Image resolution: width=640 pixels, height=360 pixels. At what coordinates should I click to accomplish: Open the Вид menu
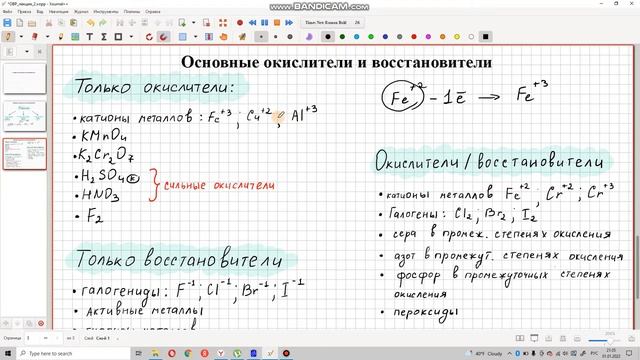click(40, 12)
